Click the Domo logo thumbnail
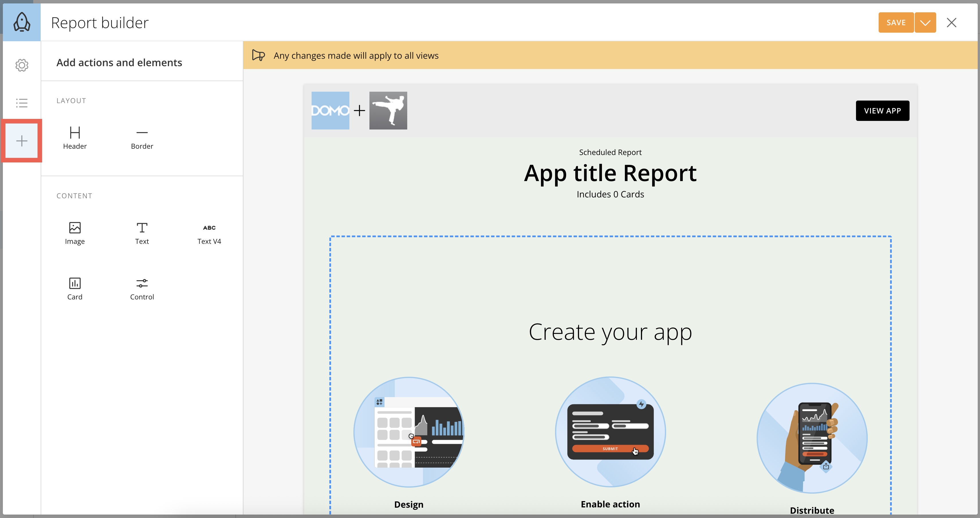The width and height of the screenshot is (980, 518). tap(330, 110)
